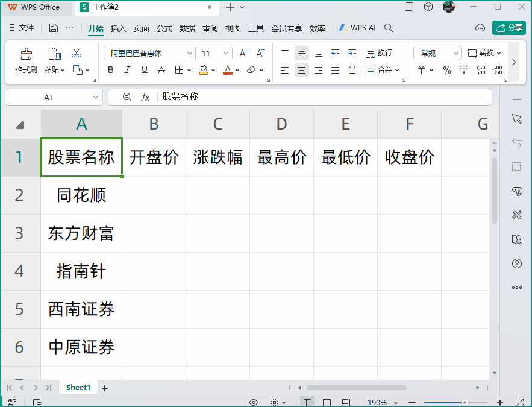Select cell containing 东方财富
The height and width of the screenshot is (407, 532).
[81, 233]
